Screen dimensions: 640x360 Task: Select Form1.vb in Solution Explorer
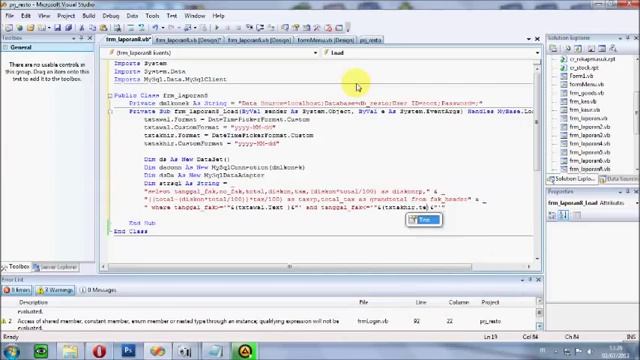pyautogui.click(x=581, y=76)
